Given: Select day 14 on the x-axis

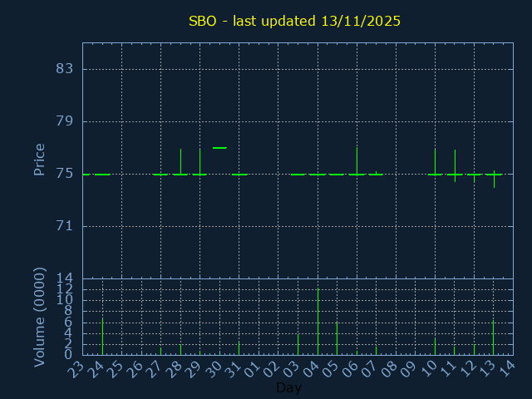Looking at the screenshot, I should (509, 369).
